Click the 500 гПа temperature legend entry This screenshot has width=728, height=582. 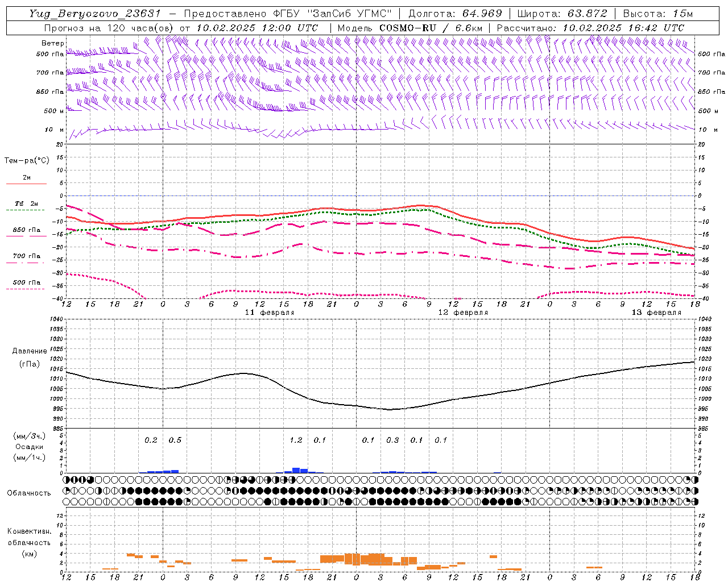point(26,282)
